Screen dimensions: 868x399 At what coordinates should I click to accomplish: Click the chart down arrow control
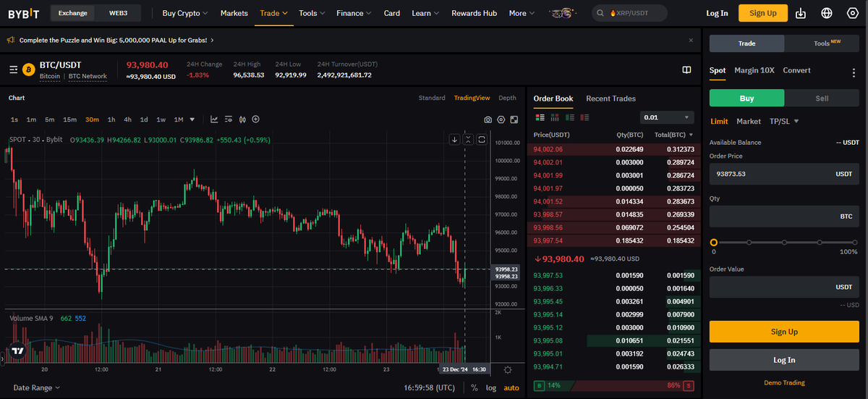pyautogui.click(x=455, y=139)
